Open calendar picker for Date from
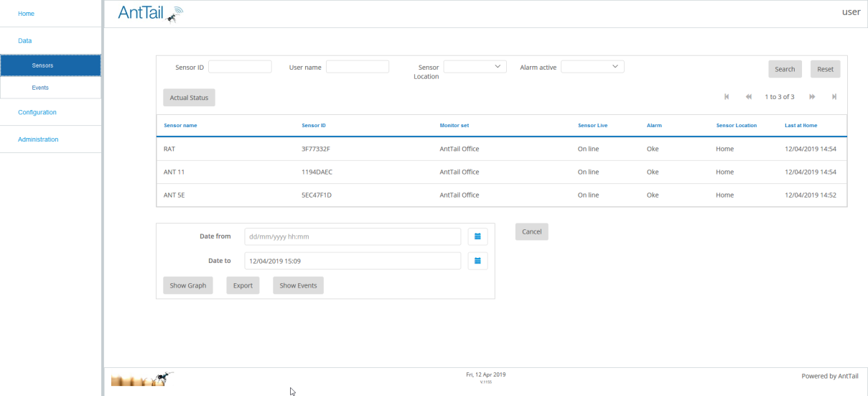 coord(477,236)
